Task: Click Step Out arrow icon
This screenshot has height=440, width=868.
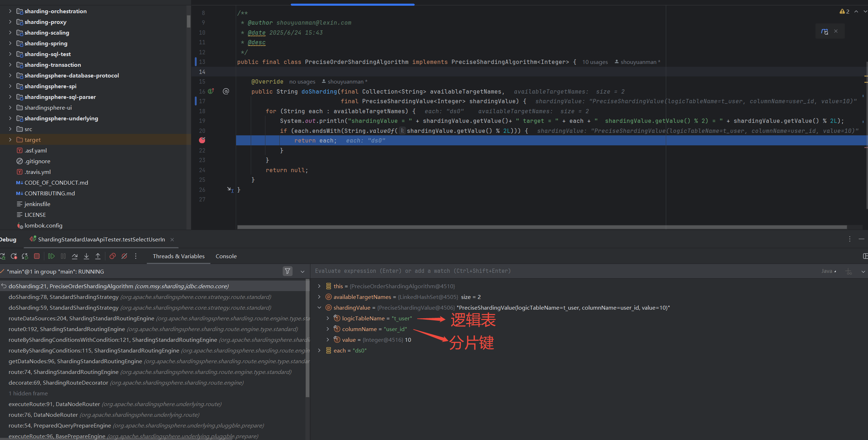Action: pyautogui.click(x=98, y=256)
